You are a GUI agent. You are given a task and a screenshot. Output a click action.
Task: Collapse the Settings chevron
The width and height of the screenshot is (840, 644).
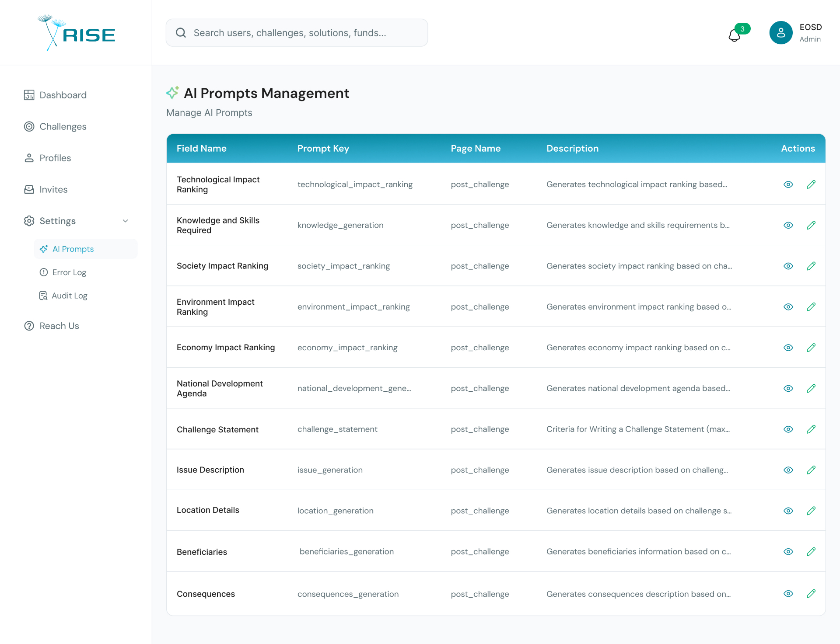click(x=126, y=221)
